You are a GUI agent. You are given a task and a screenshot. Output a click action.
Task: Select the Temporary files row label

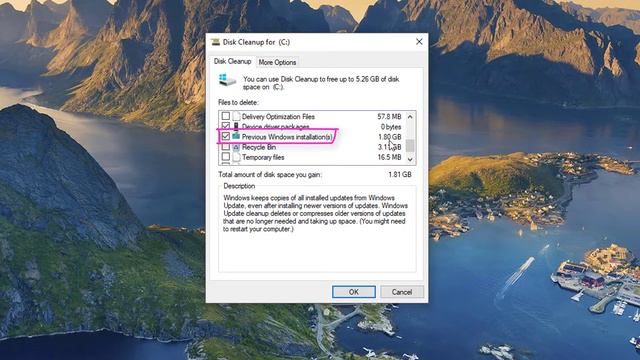(x=263, y=157)
